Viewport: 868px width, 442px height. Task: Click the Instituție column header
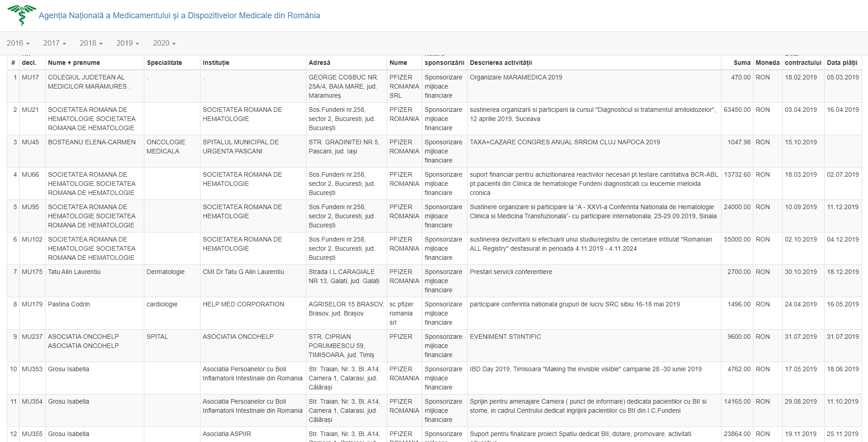(x=216, y=63)
